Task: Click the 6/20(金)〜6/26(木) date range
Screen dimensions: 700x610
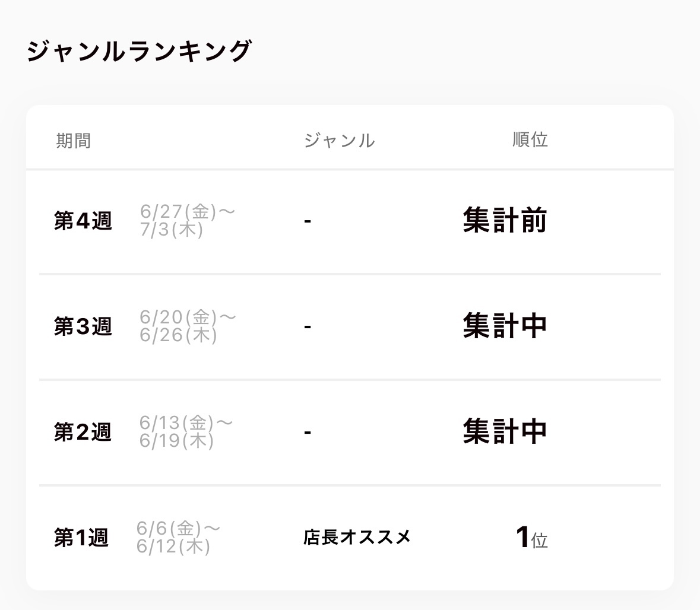Action: point(187,326)
